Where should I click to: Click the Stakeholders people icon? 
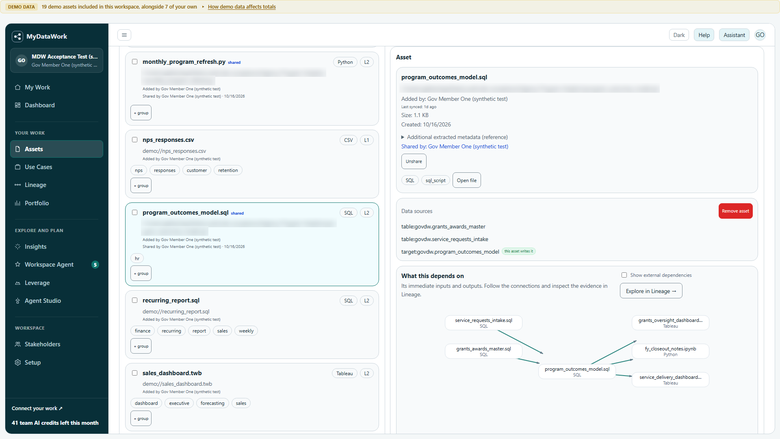[18, 344]
